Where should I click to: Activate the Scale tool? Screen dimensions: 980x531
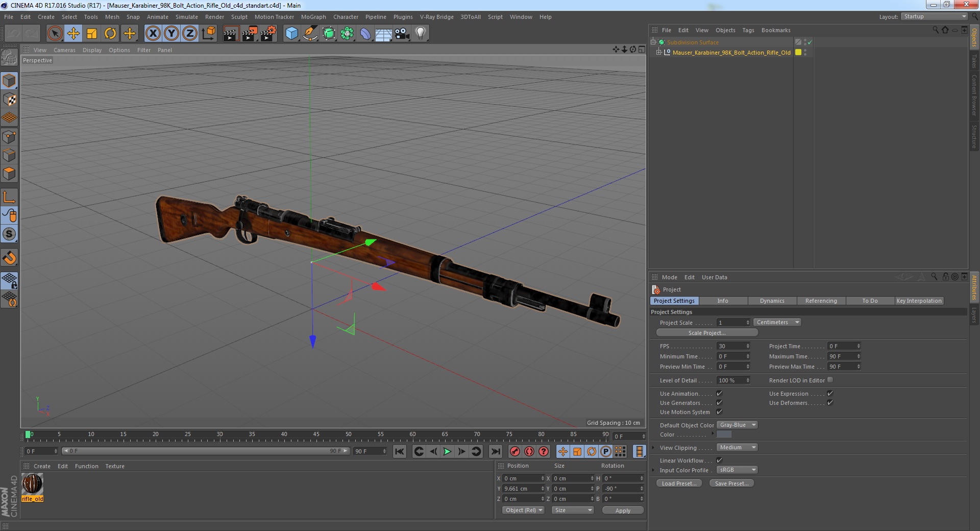(92, 34)
